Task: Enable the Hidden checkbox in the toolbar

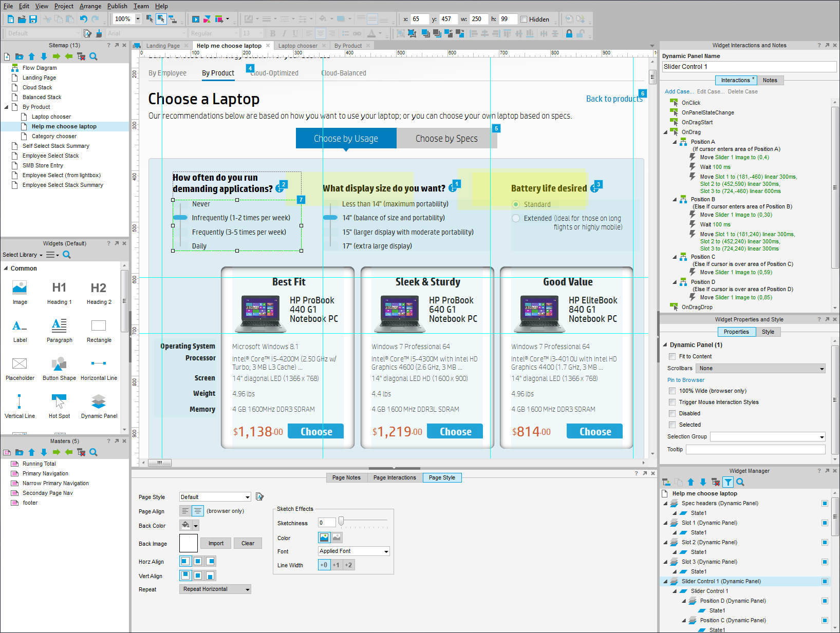Action: (523, 19)
